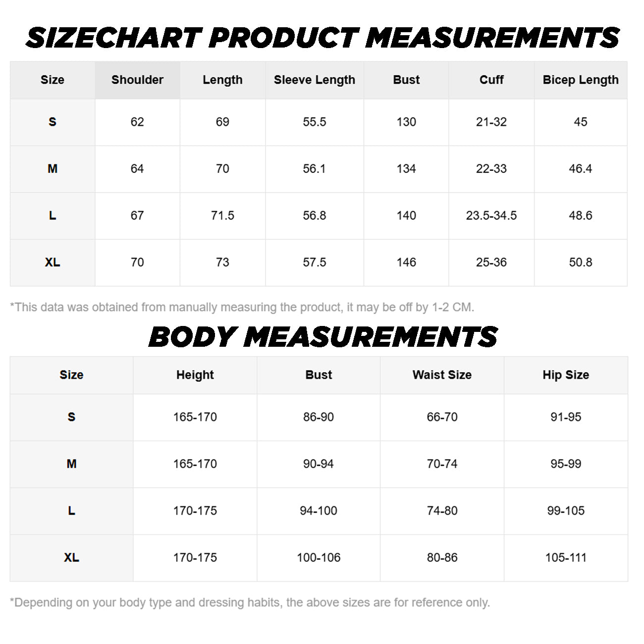Select waist size range 74-80
This screenshot has height=644, width=644.
point(442,511)
